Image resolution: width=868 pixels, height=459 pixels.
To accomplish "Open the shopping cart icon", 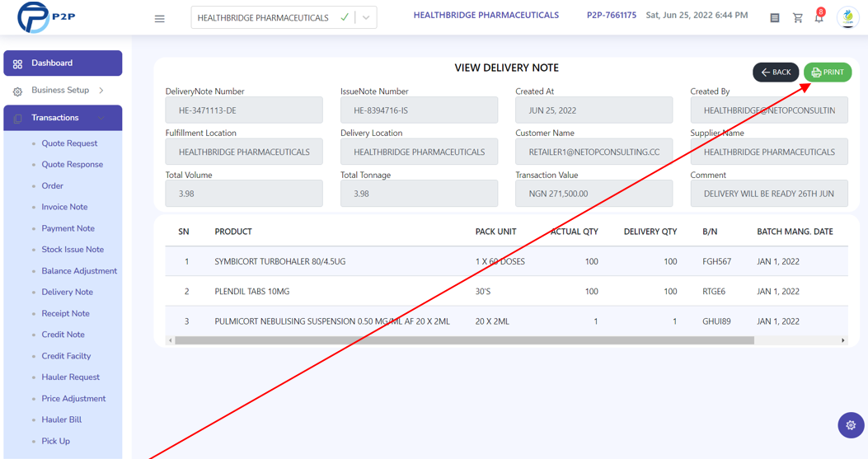I will coord(798,18).
